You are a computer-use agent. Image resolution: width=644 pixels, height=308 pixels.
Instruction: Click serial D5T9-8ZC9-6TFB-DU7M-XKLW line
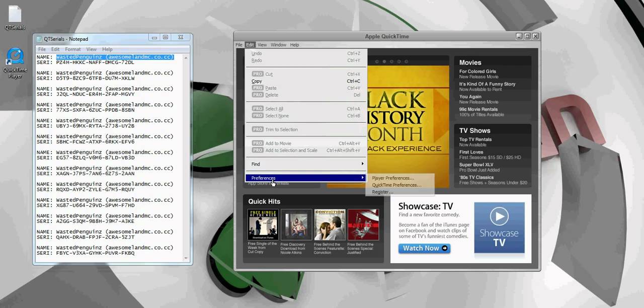[x=95, y=79]
